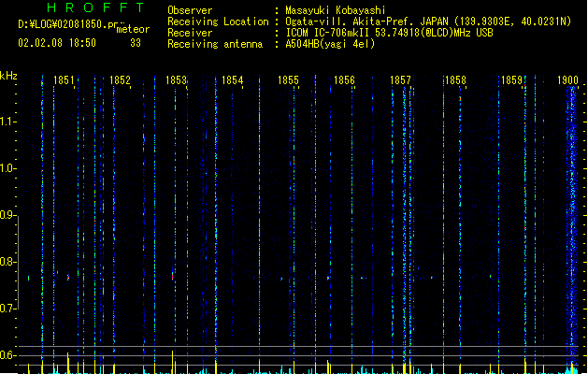588x374 pixels.
Task: Click the 1852 time marker
Action: (x=120, y=80)
